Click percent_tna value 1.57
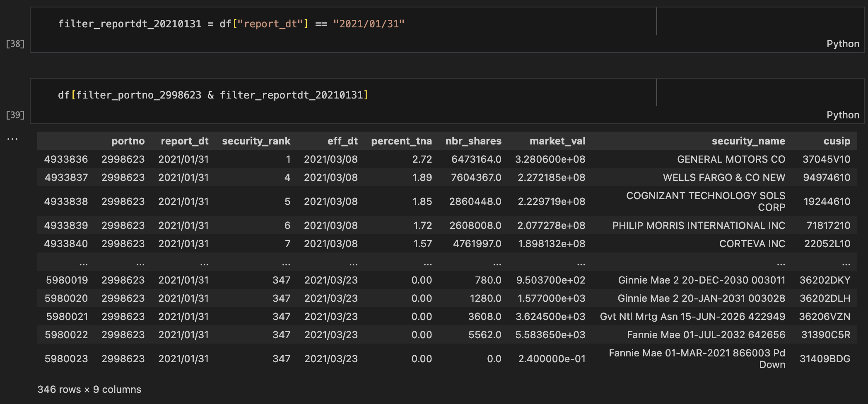This screenshot has height=404, width=868. (422, 244)
